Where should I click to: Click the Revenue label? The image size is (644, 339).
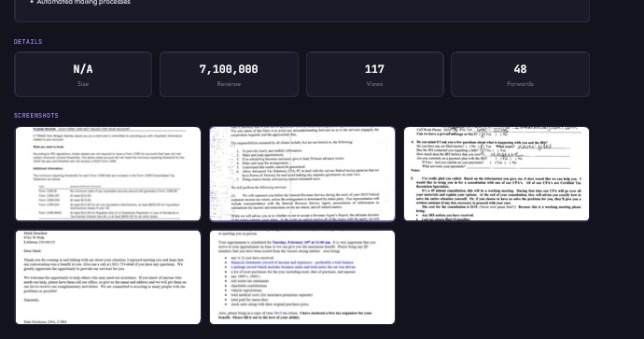click(229, 84)
